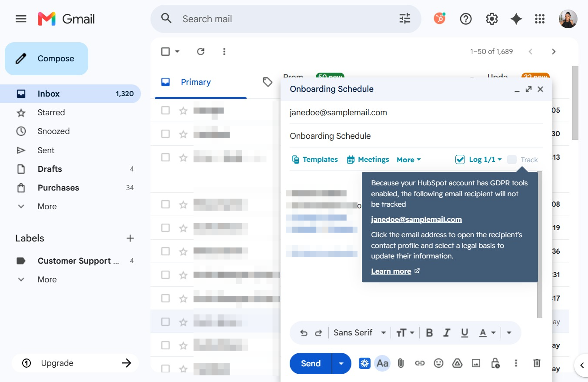This screenshot has height=382, width=588.
Task: Open janedoe@samplemail.com link in the tooltip
Action: click(x=416, y=220)
